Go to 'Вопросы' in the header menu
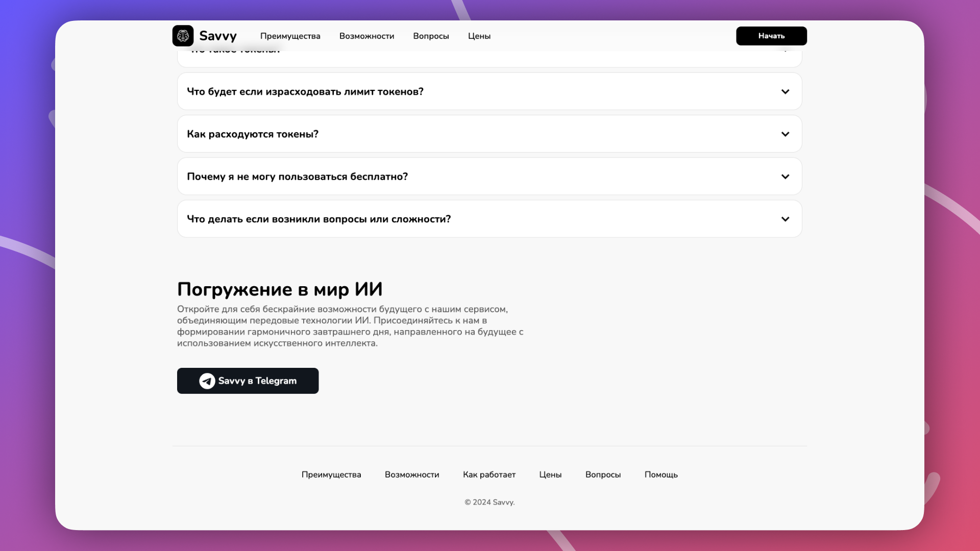This screenshot has height=551, width=980. point(431,36)
